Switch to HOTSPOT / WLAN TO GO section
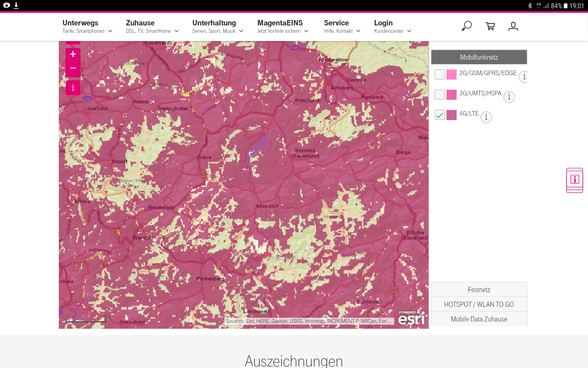 [479, 304]
